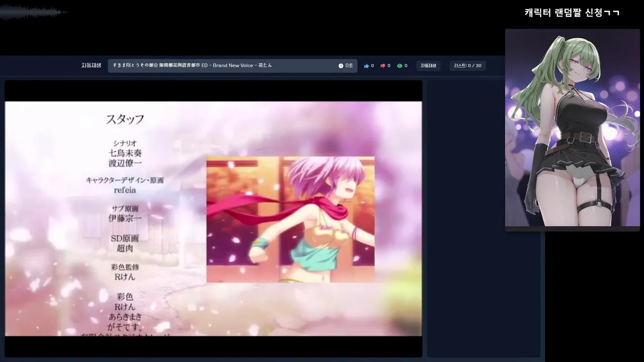
Task: Click the thumbs-down dislike icon
Action: click(383, 66)
